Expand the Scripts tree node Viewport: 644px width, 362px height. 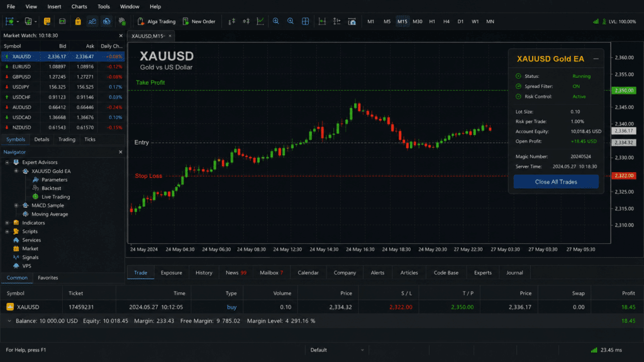(x=7, y=231)
